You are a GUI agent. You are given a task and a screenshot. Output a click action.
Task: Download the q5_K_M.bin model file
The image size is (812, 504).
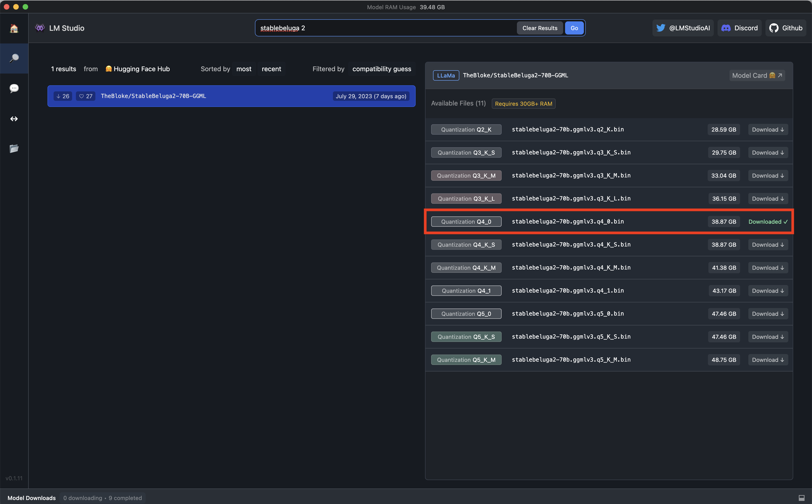click(x=768, y=360)
